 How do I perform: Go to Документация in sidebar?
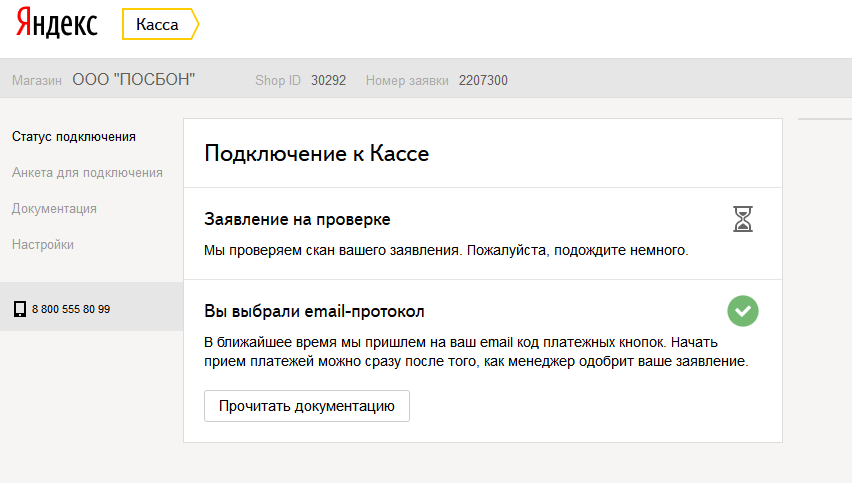pyautogui.click(x=54, y=209)
